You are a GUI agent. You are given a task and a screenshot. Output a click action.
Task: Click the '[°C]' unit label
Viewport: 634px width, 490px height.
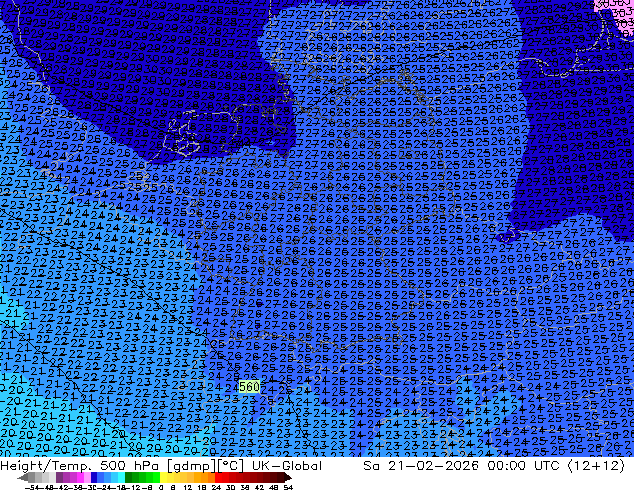[231, 466]
